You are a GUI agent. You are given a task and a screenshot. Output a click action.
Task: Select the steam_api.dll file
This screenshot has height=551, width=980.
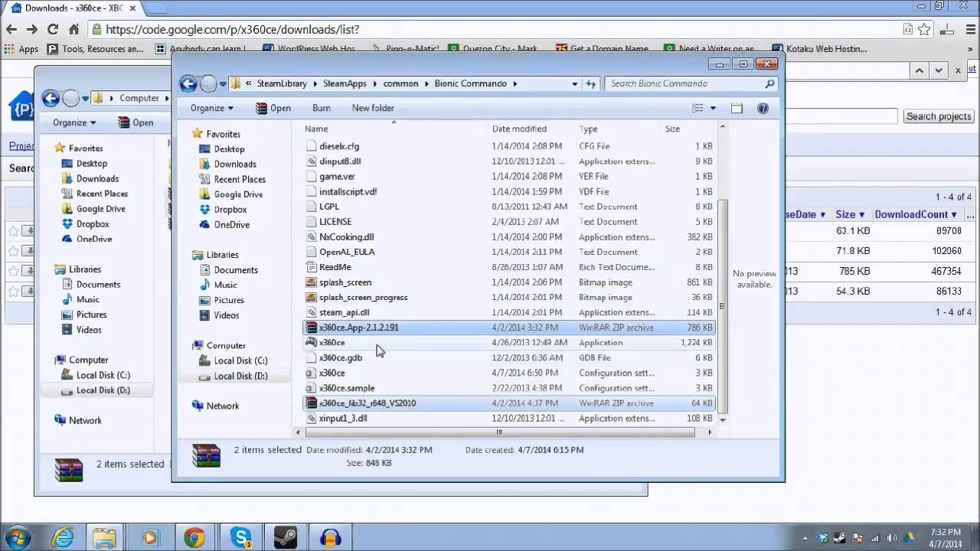[344, 312]
